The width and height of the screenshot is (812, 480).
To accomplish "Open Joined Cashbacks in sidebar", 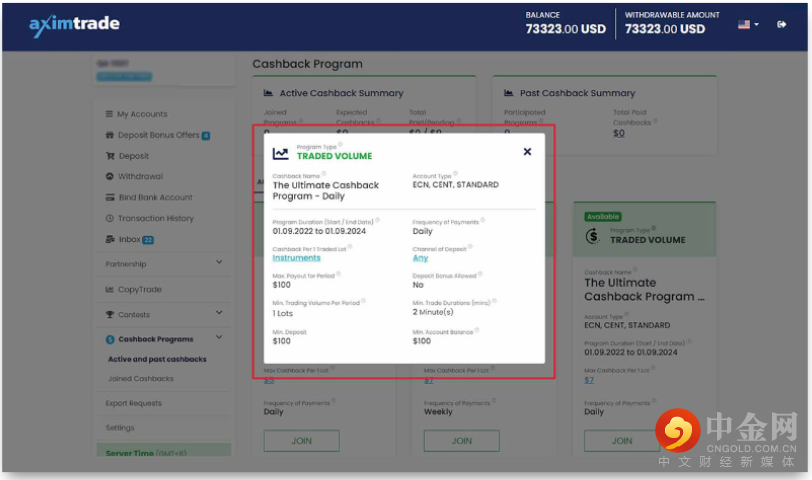I will [x=140, y=379].
